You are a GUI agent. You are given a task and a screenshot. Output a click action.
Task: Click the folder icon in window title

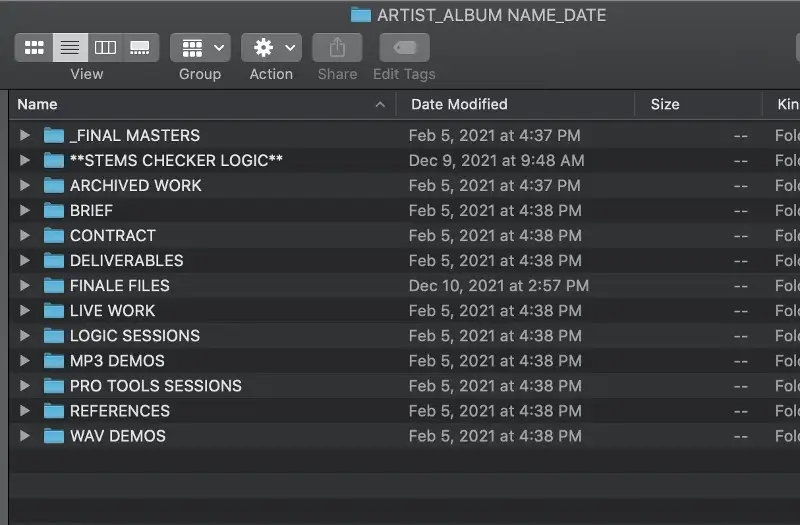361,15
